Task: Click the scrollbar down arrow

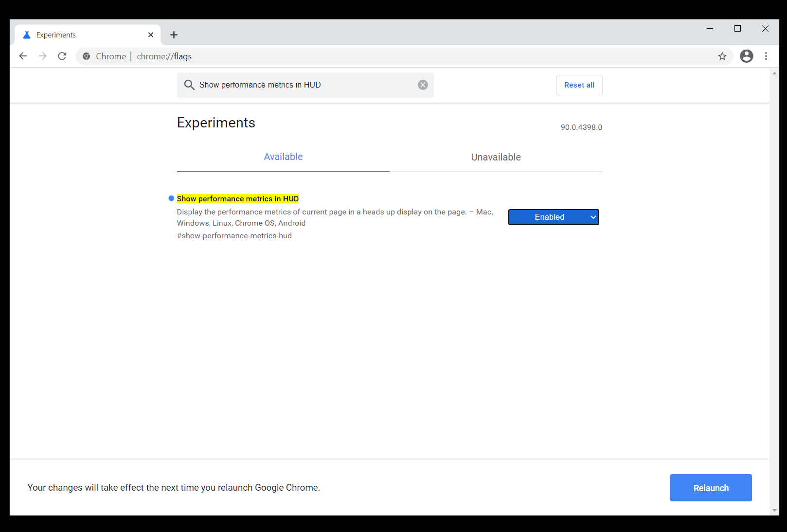Action: pyautogui.click(x=774, y=511)
